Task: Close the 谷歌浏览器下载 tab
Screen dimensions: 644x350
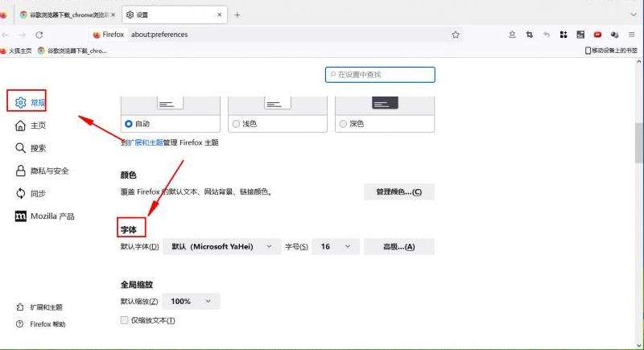Action: point(113,14)
